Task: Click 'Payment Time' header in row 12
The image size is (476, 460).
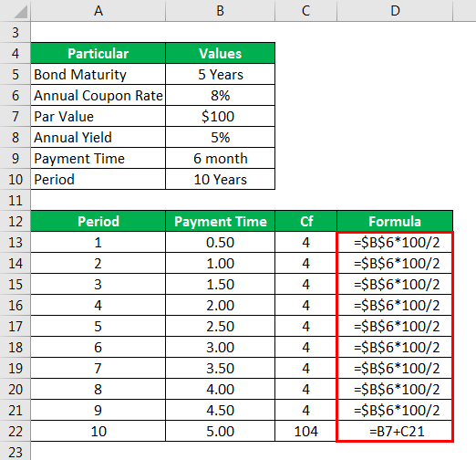Action: (220, 221)
